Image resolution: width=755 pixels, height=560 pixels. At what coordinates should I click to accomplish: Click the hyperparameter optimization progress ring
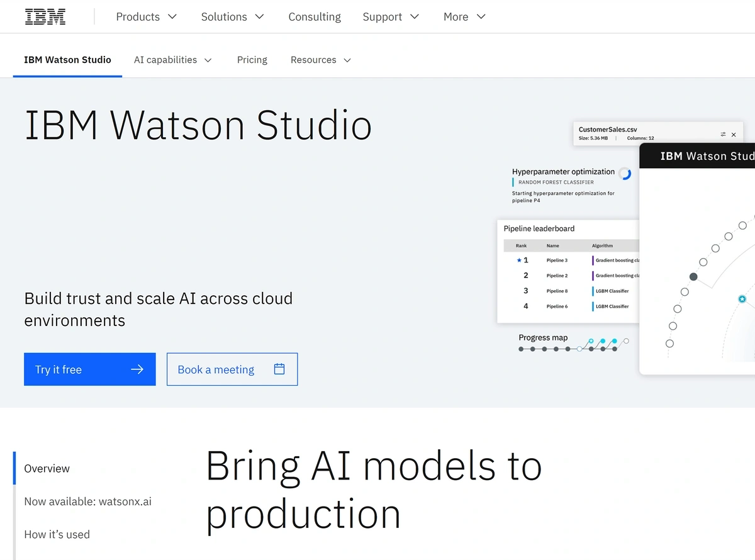click(x=625, y=174)
